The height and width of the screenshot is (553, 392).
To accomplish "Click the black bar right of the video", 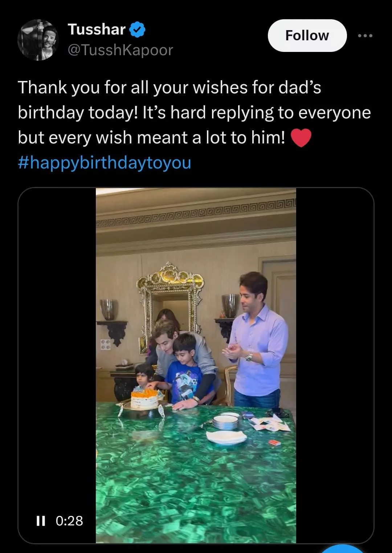I will [334, 363].
